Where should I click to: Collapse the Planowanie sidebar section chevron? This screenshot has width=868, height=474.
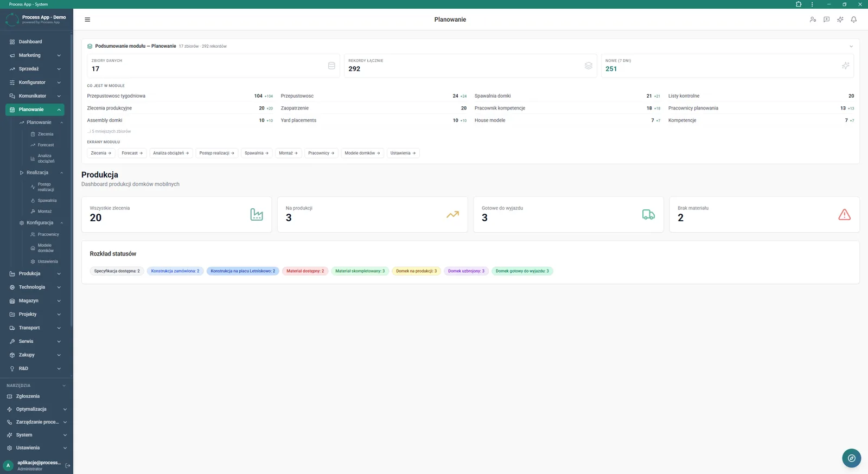(59, 110)
